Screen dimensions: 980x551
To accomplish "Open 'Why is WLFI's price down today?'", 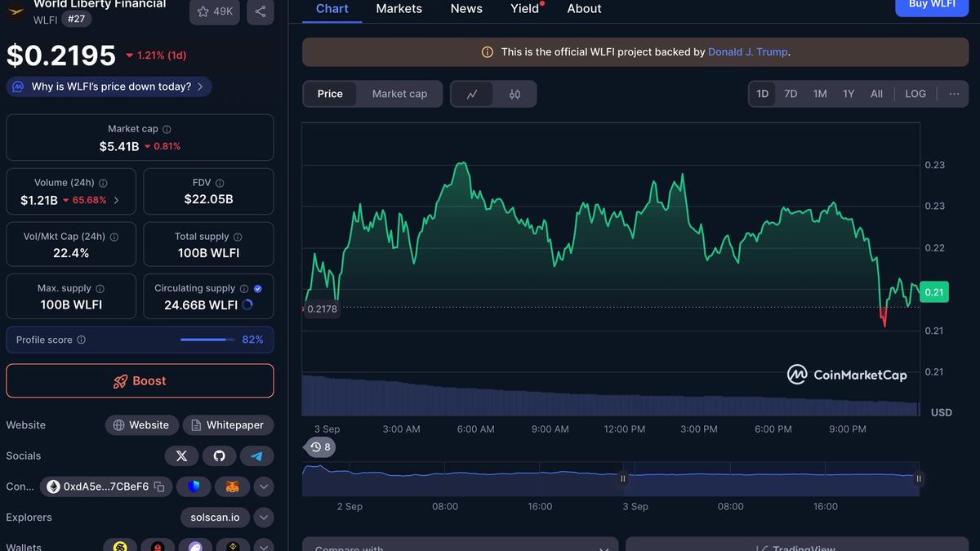I will [x=109, y=87].
